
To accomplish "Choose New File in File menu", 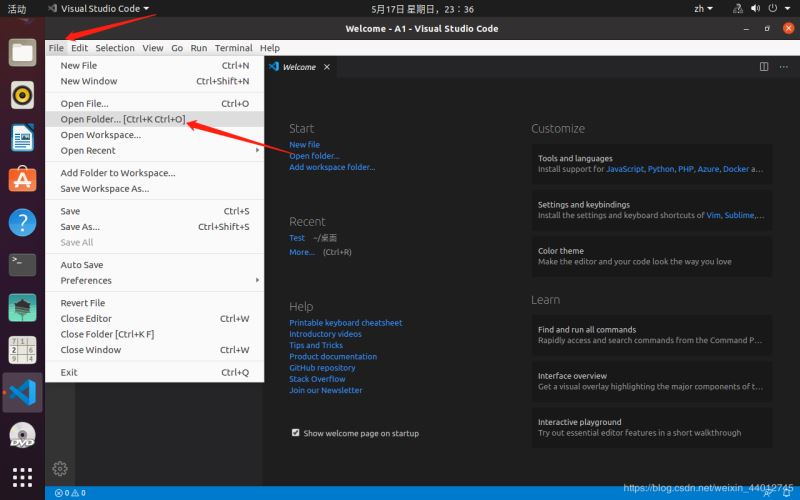I will [x=155, y=65].
